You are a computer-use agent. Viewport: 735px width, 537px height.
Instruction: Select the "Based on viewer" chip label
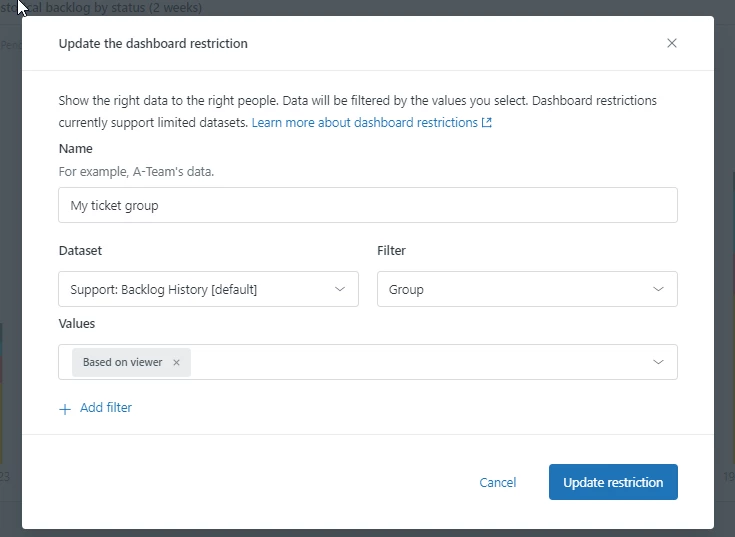click(x=122, y=362)
